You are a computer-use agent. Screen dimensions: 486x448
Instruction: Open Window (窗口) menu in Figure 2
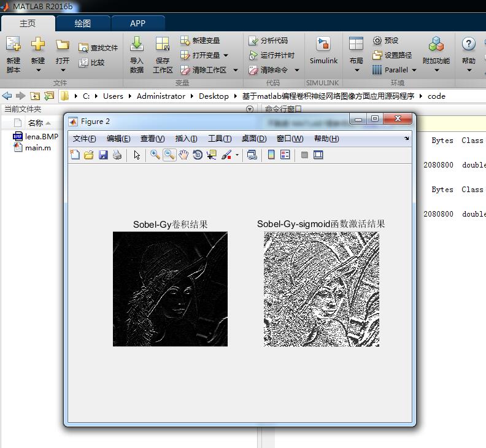290,139
